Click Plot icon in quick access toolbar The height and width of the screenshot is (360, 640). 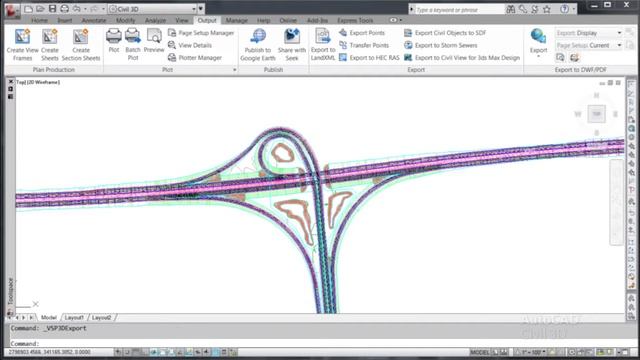tap(64, 9)
